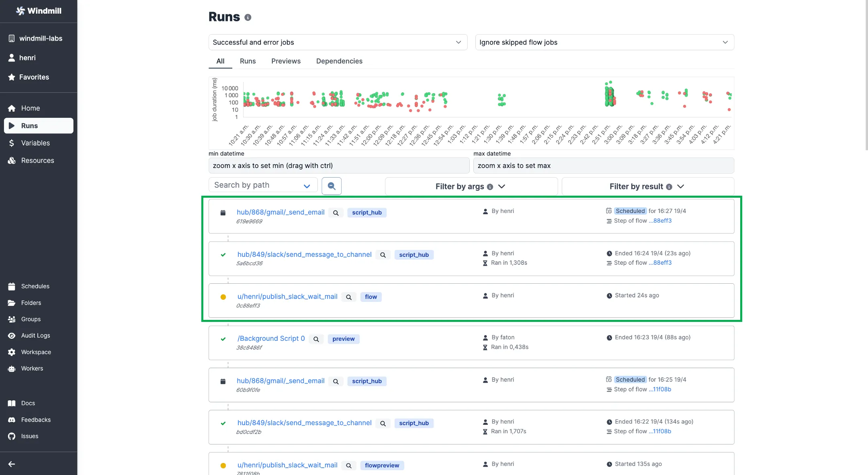Open Audit Logs from the sidebar

coord(35,336)
